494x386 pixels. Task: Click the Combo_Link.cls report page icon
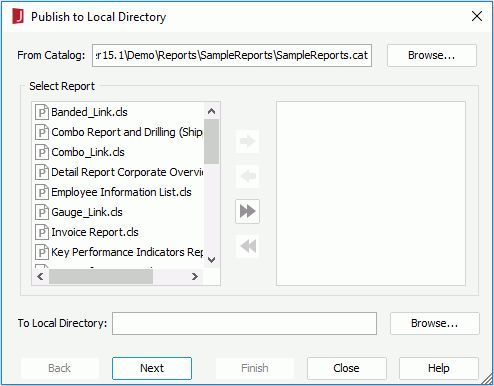pos(42,152)
